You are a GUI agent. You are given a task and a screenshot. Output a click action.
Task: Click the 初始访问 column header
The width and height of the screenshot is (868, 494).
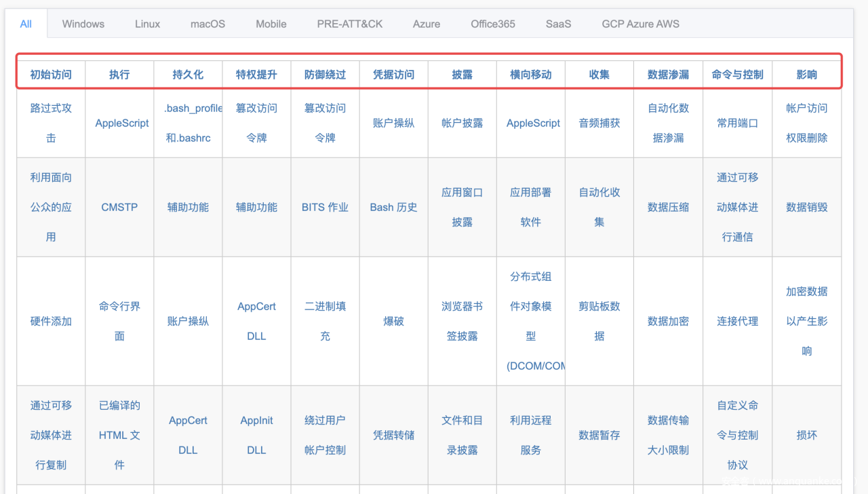click(x=51, y=75)
